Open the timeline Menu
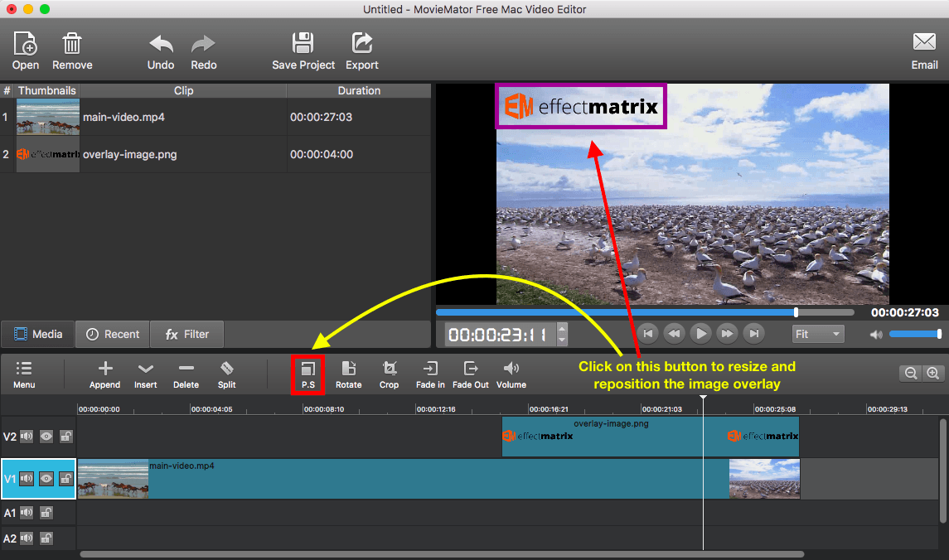The width and height of the screenshot is (949, 560). click(x=24, y=375)
